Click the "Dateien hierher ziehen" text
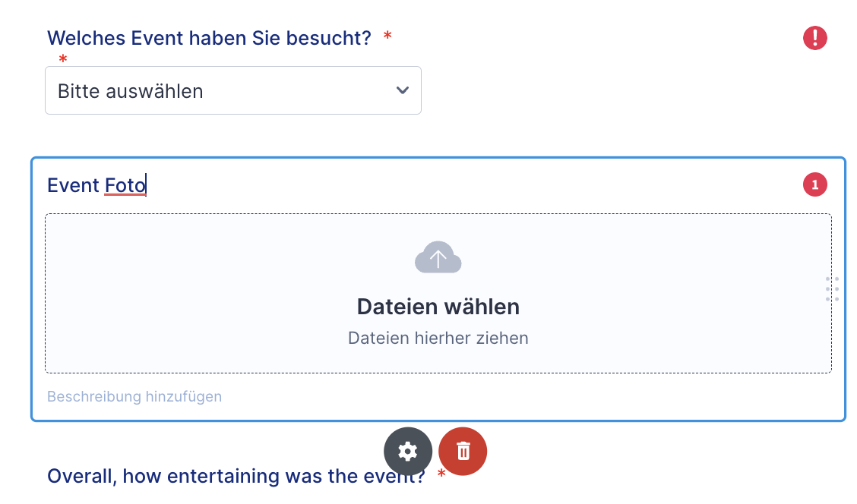 coord(438,338)
